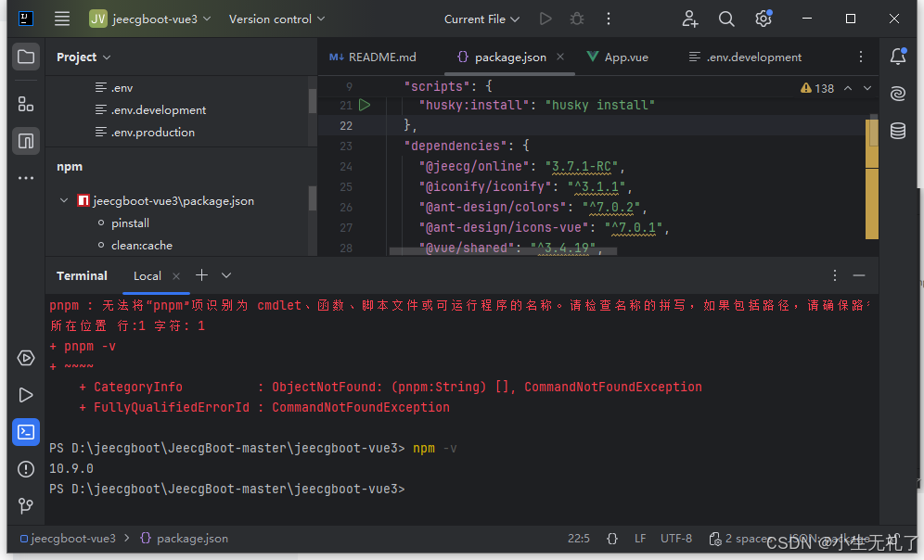Go to previous highlighted problem arrow
This screenshot has width=924, height=560.
pos(848,88)
